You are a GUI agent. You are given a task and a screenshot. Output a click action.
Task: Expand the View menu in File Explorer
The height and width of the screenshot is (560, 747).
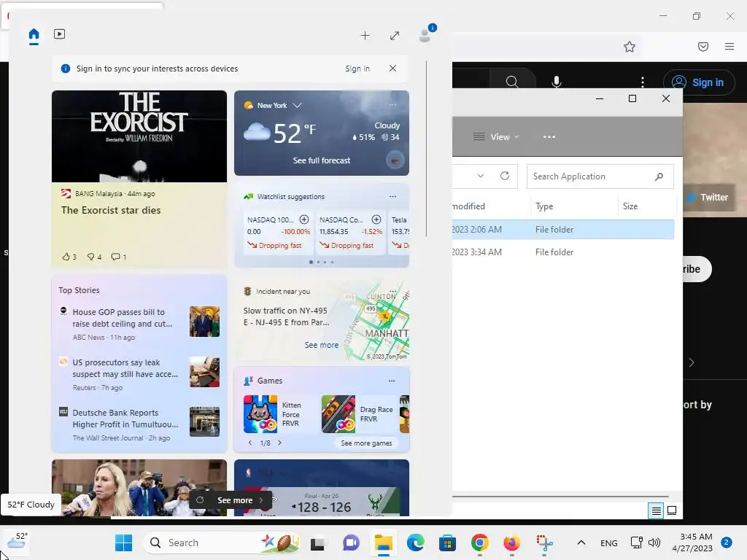496,136
